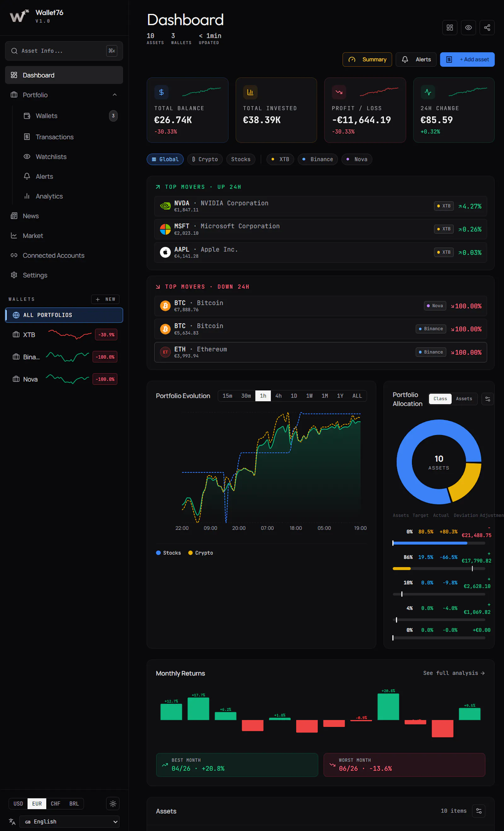Toggle Stocks legend series

(x=169, y=553)
